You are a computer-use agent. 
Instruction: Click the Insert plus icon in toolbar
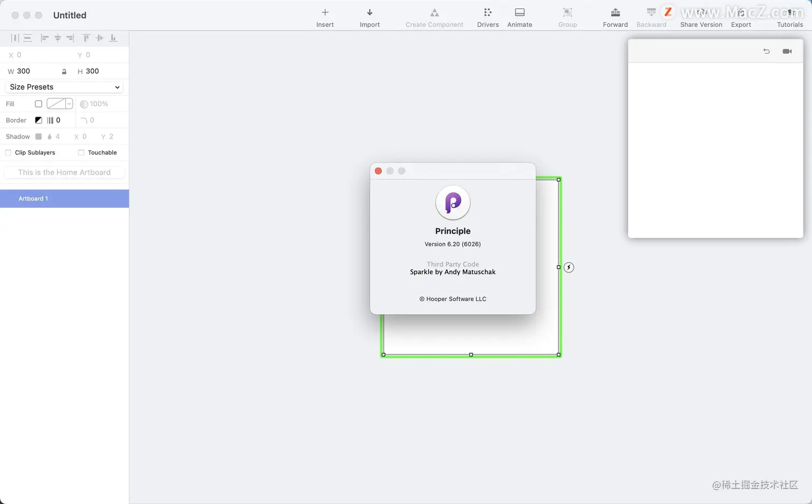[x=325, y=12]
